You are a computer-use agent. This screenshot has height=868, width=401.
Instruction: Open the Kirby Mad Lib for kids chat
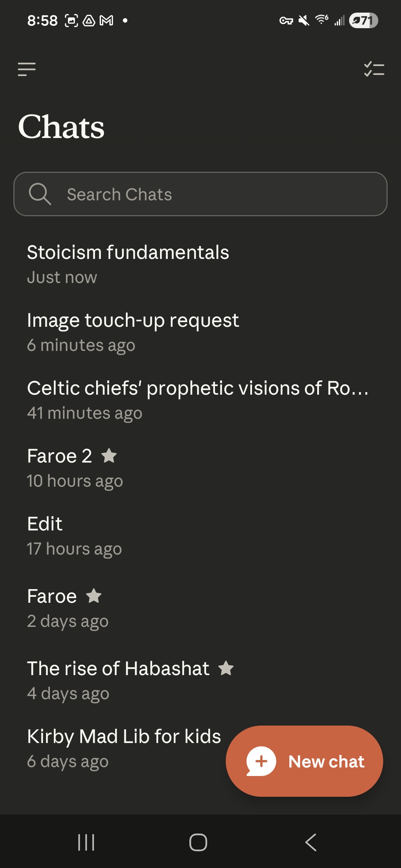(124, 747)
